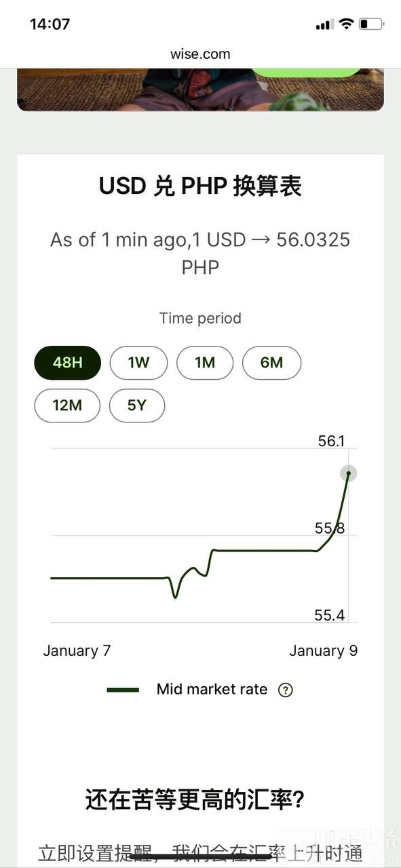Screen dimensions: 401x868
Task: Tap the green legend line icon
Action: click(x=123, y=690)
